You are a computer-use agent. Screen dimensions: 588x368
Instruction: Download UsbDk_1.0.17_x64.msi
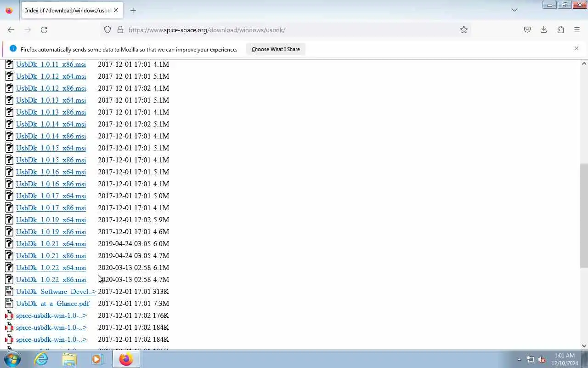point(51,196)
